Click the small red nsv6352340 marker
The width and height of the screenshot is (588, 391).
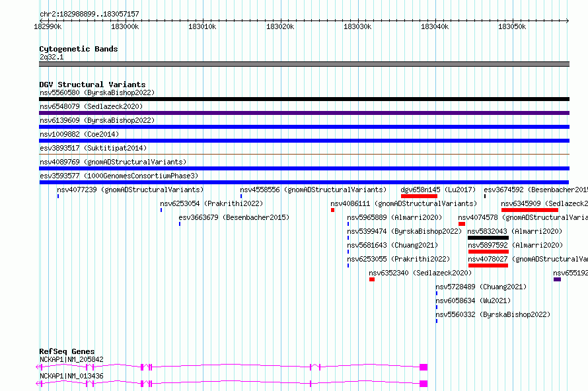372,279
